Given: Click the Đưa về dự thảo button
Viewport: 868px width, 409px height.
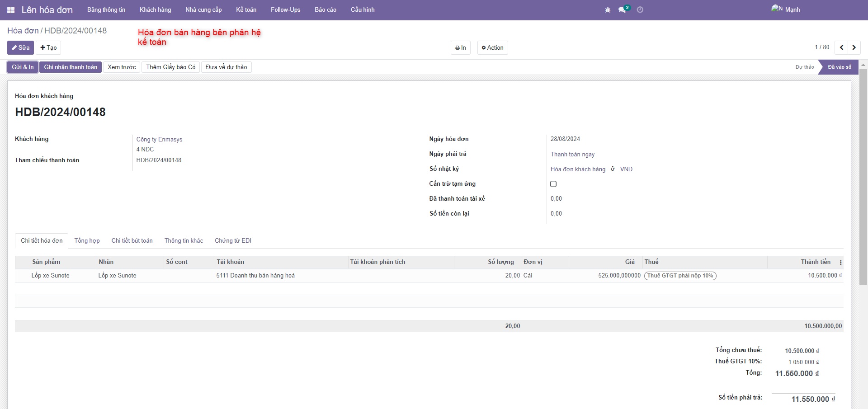Looking at the screenshot, I should (226, 67).
